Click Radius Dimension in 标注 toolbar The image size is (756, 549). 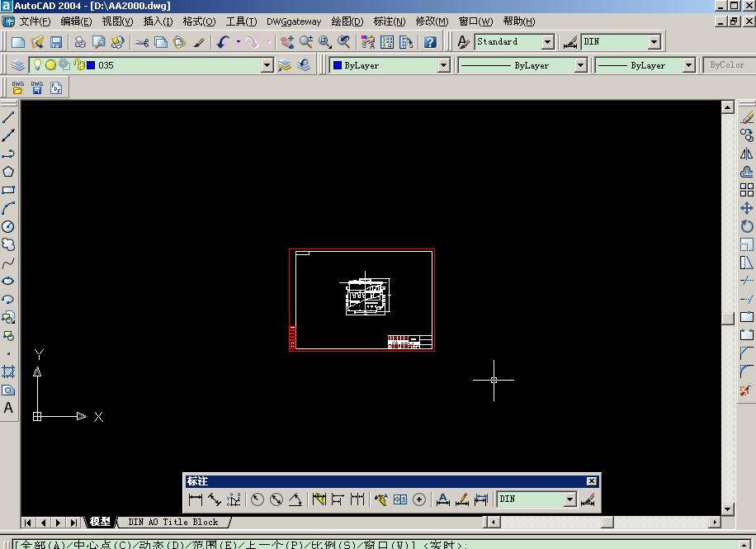(x=257, y=499)
